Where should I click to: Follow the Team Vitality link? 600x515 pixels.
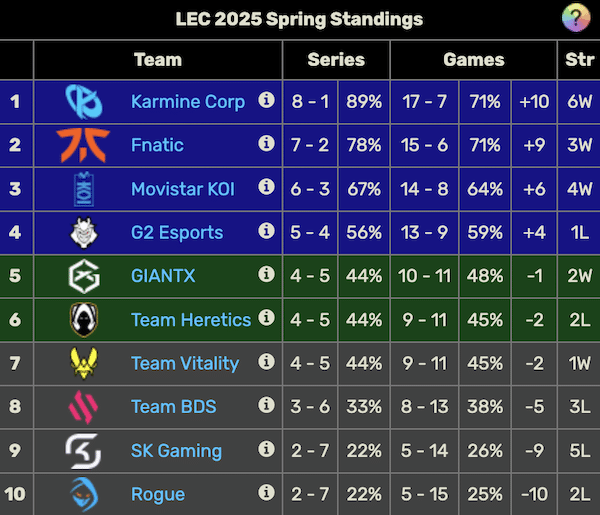(x=185, y=363)
